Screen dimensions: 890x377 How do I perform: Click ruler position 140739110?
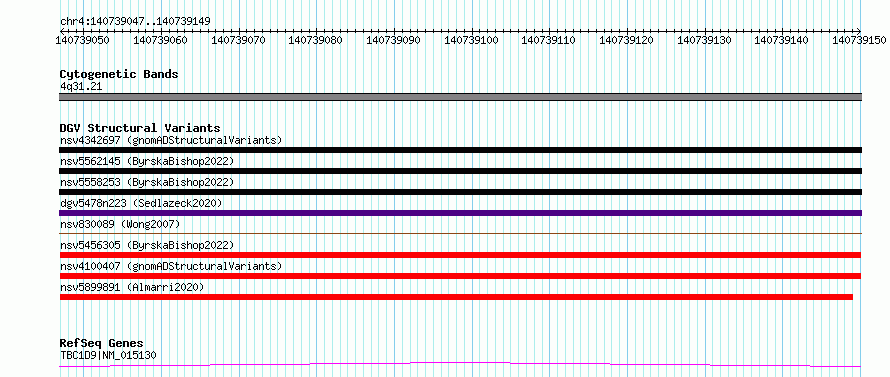pyautogui.click(x=549, y=40)
